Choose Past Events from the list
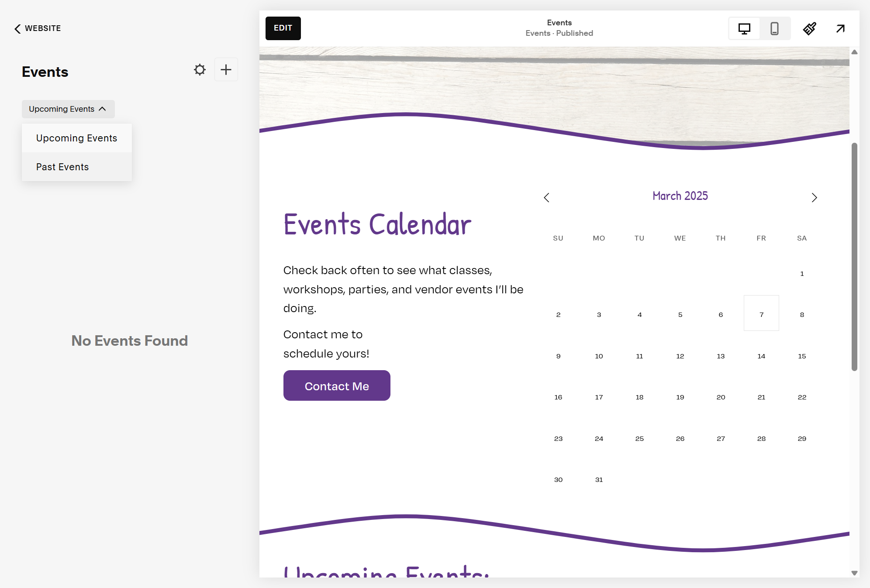 pyautogui.click(x=77, y=167)
